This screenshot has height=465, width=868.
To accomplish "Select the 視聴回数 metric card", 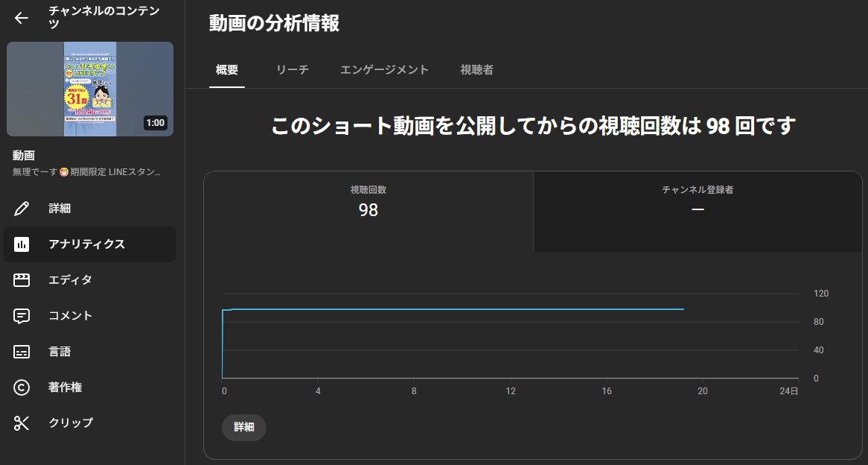I will point(368,203).
